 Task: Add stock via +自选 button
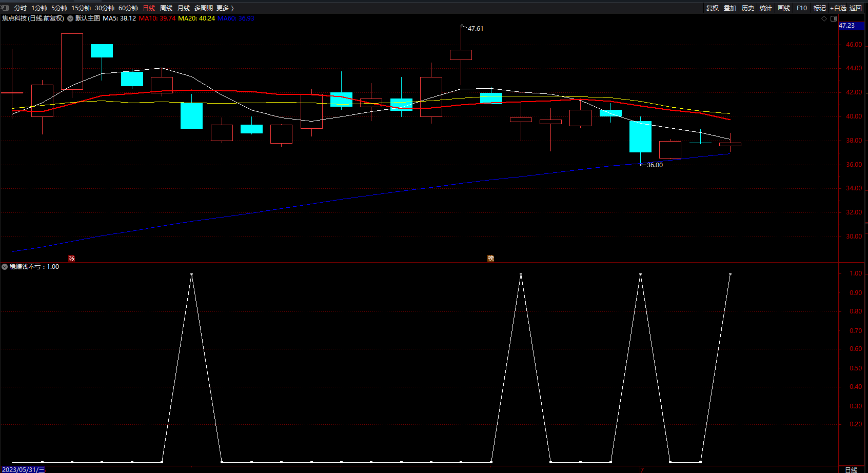coord(838,8)
